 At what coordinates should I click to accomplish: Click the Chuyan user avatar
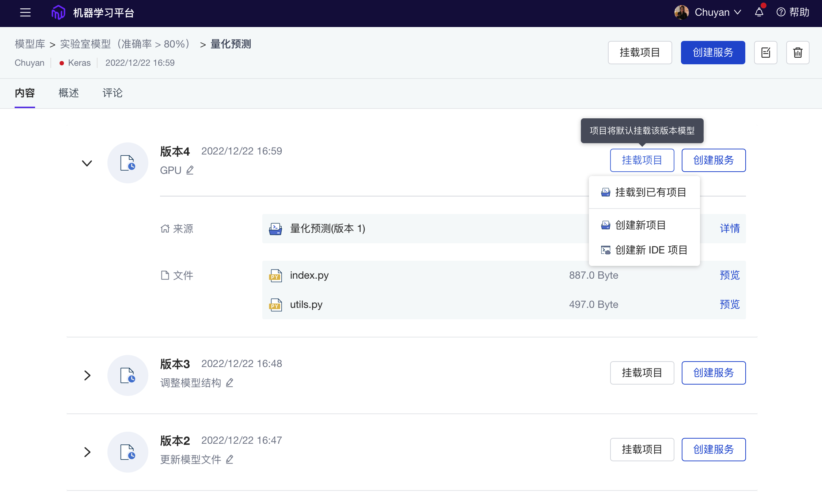click(682, 12)
